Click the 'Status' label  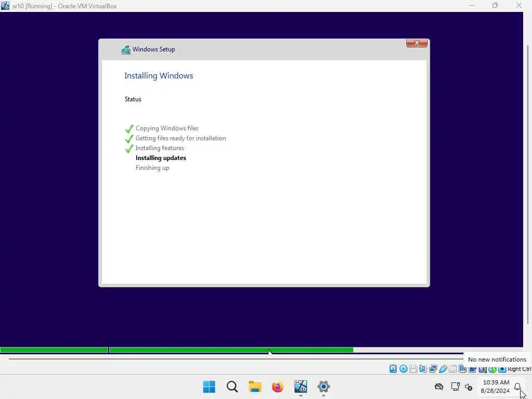(x=132, y=99)
